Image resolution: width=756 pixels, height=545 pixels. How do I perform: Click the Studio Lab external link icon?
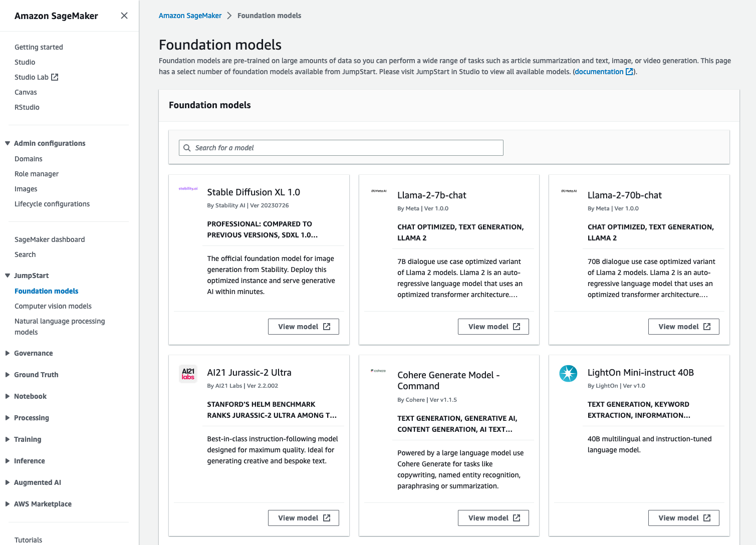coord(55,77)
